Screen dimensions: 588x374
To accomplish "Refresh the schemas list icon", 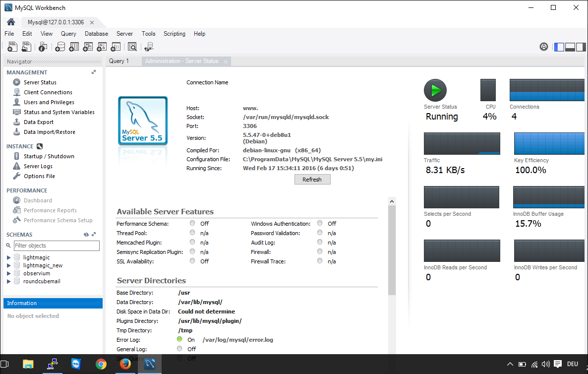I will pos(86,235).
